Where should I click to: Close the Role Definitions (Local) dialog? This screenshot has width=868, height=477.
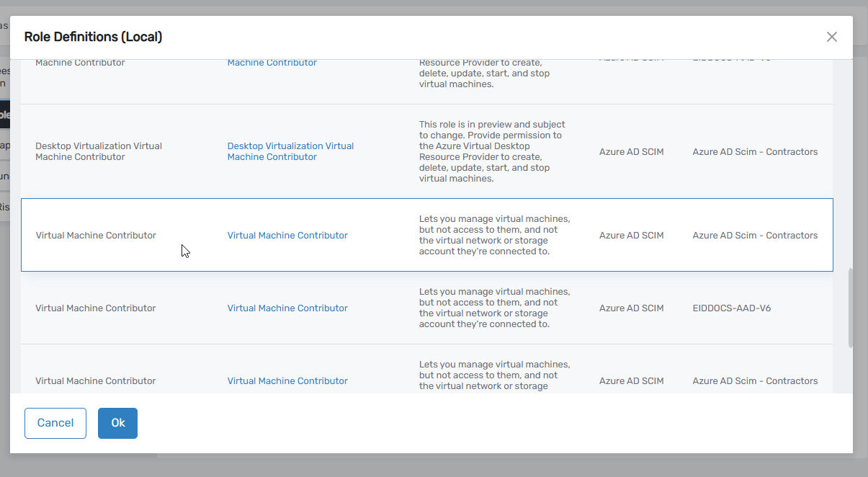click(x=832, y=36)
